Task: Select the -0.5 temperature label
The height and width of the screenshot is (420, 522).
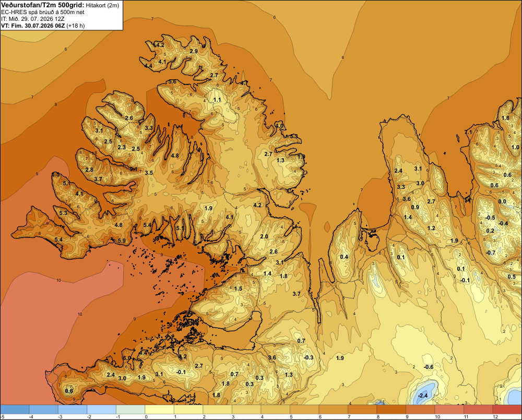Action: point(490,218)
